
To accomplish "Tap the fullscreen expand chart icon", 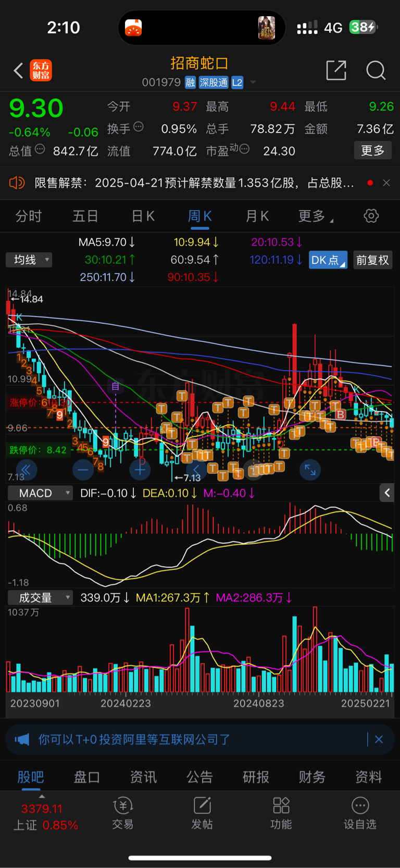I will pyautogui.click(x=310, y=470).
